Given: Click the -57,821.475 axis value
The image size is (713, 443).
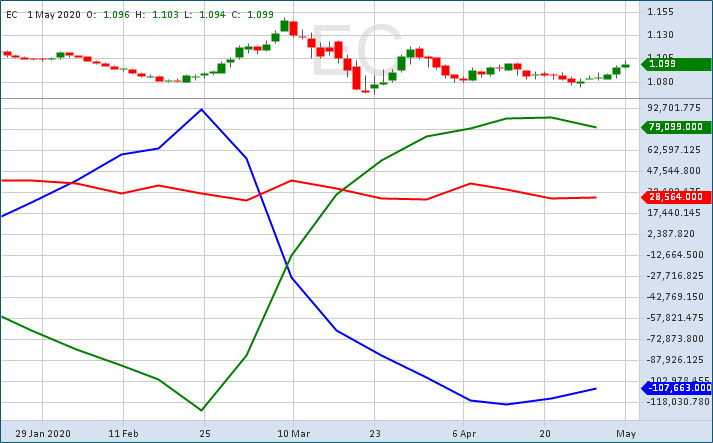Looking at the screenshot, I should (675, 318).
